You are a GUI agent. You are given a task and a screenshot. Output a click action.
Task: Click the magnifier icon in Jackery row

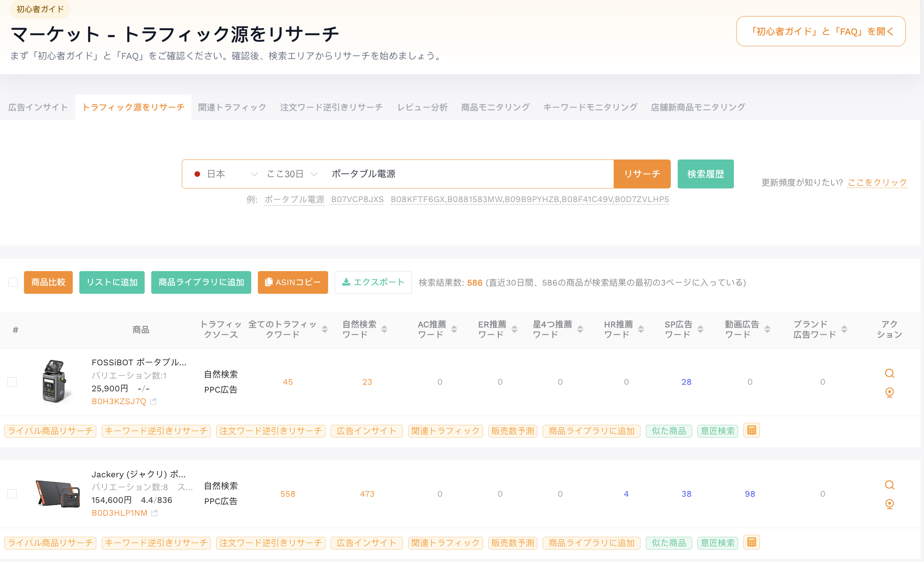point(889,485)
